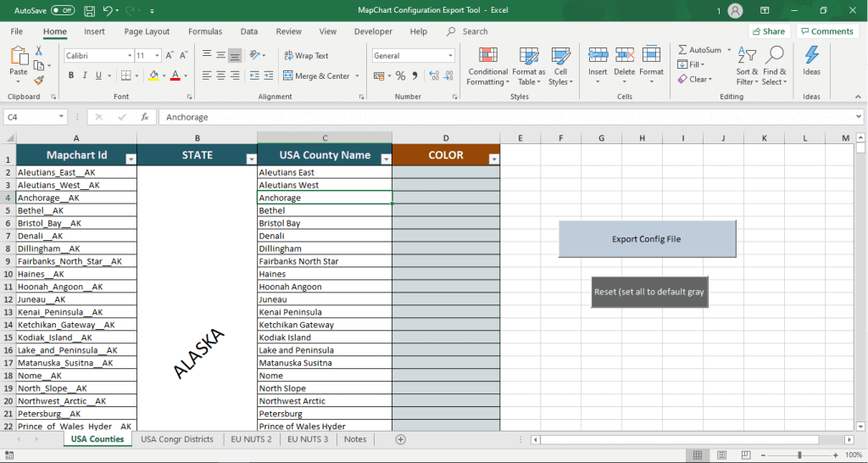This screenshot has width=868, height=463.
Task: Click the Borders icon
Action: (x=126, y=75)
